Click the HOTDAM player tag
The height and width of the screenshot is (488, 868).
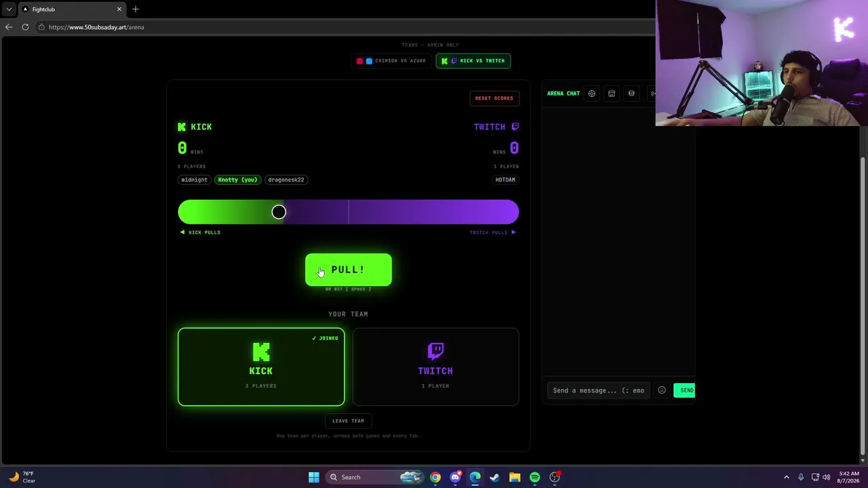coord(505,180)
